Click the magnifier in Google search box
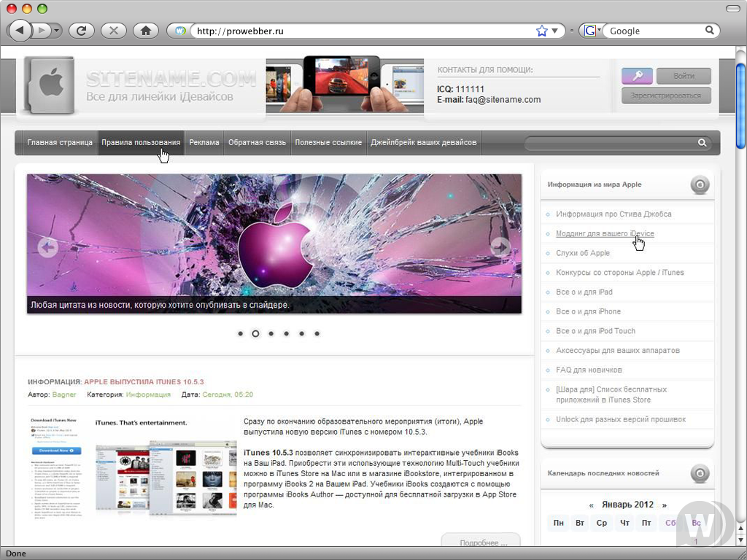Viewport: 747px width, 560px height. (709, 31)
